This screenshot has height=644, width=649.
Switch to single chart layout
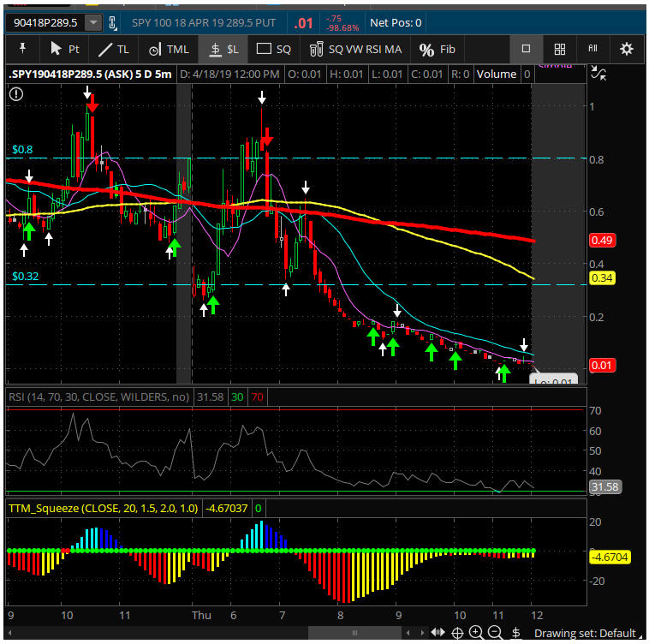click(x=527, y=49)
